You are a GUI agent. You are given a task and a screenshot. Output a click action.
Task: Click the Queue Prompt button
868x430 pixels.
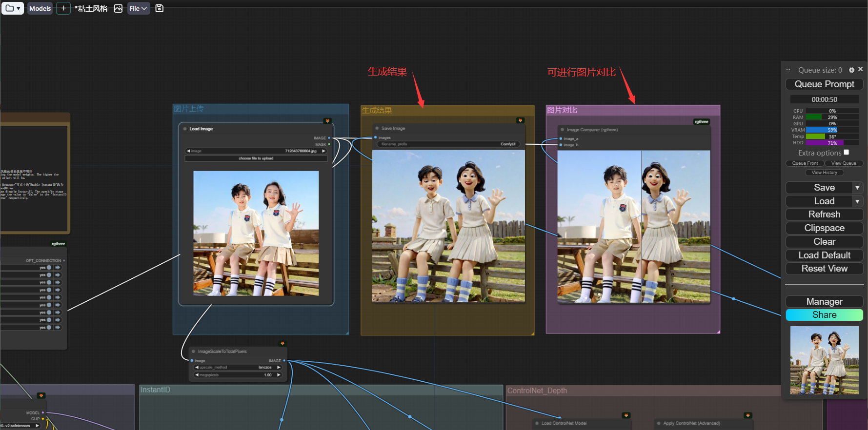(825, 84)
